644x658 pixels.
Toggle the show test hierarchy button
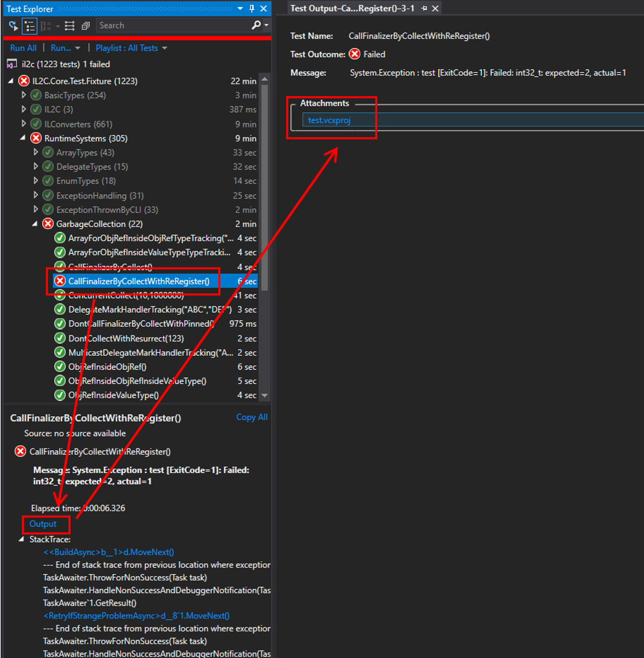(x=29, y=25)
